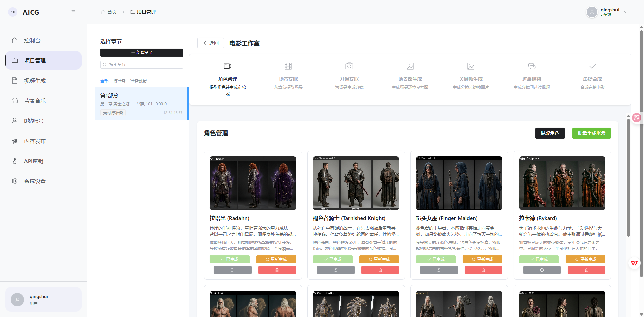Click the page's outer vertical scrollbar
This screenshot has width=644, height=317.
click(642, 153)
